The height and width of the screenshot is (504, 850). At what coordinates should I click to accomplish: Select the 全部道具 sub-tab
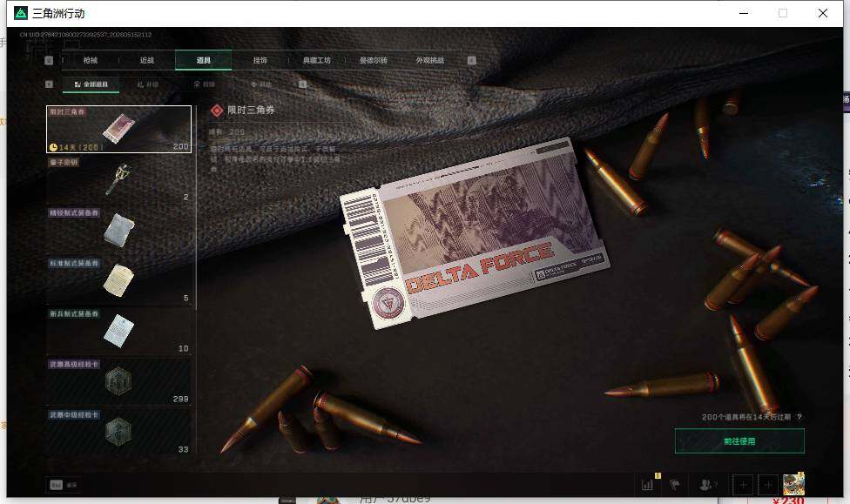[x=91, y=84]
